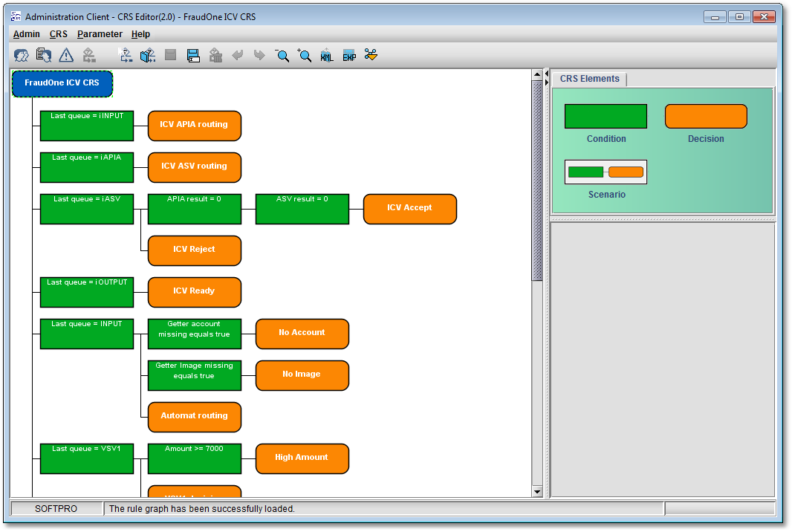Open the Admin menu

coord(27,34)
